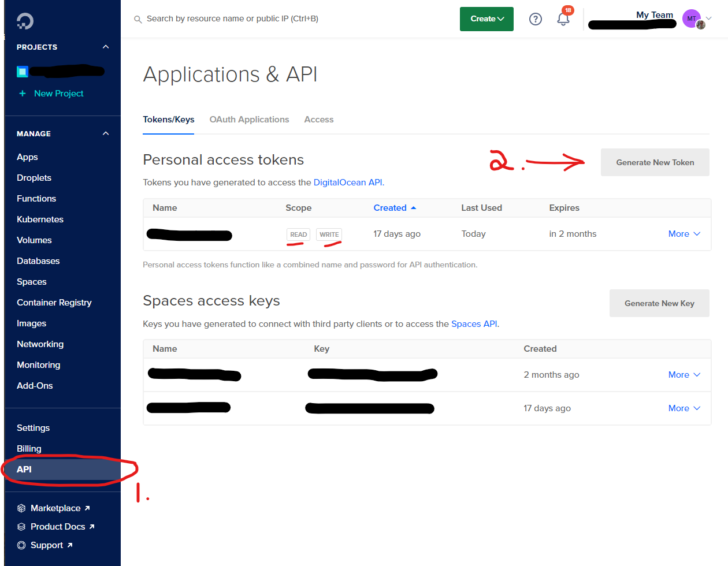This screenshot has width=728, height=566.
Task: Go to Monitoring in the sidebar
Action: 38,365
